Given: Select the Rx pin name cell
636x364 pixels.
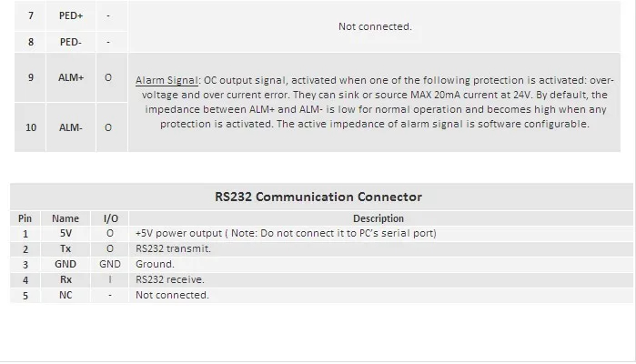Looking at the screenshot, I should tap(66, 279).
